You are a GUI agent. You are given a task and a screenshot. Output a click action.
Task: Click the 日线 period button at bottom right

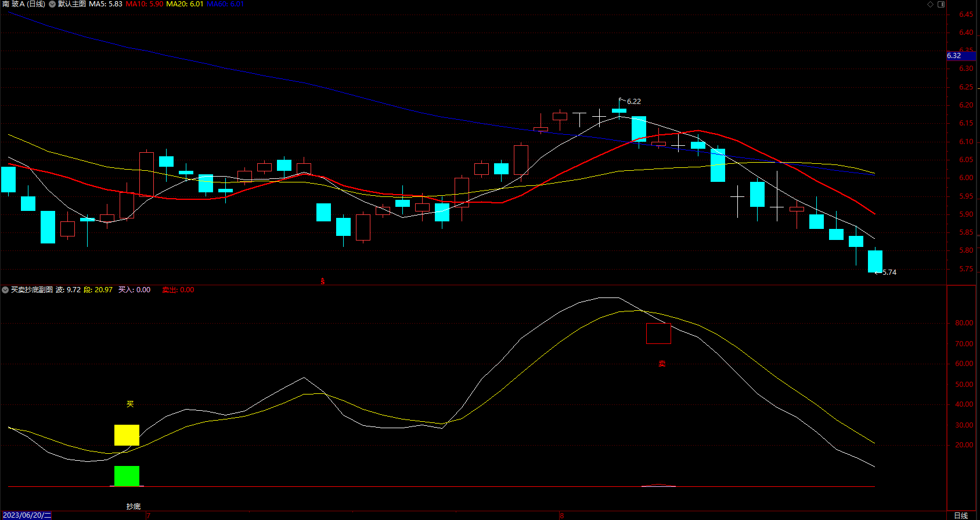tap(961, 515)
